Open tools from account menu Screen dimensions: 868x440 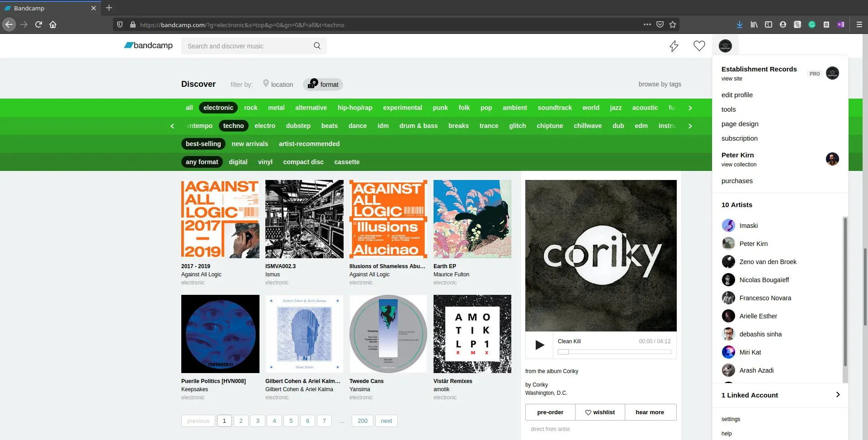(729, 109)
